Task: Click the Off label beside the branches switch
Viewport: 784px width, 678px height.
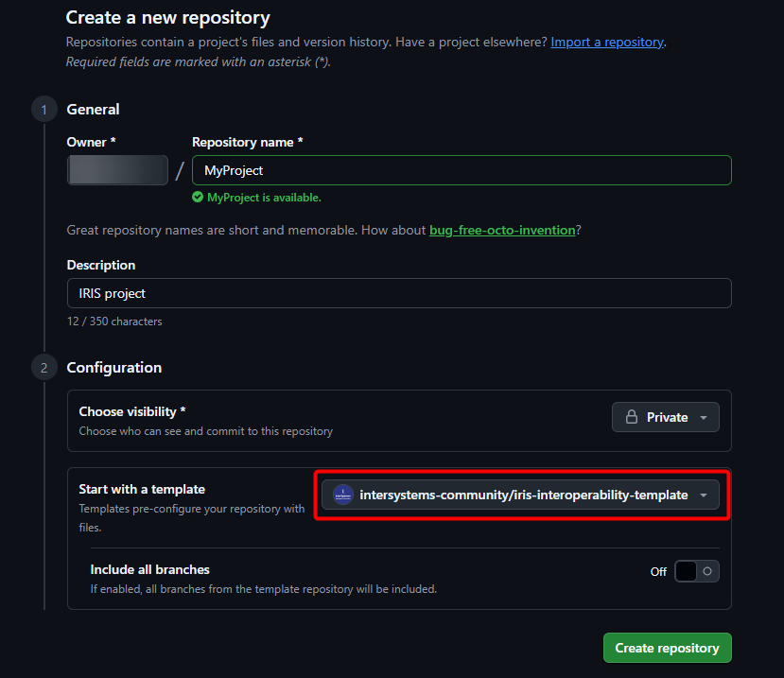Action: pos(658,572)
